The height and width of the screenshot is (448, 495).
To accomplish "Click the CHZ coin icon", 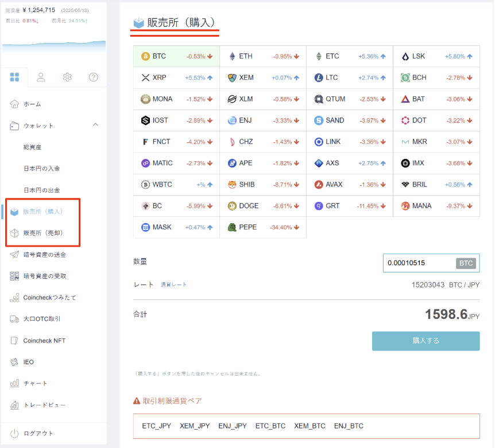I will coord(232,142).
